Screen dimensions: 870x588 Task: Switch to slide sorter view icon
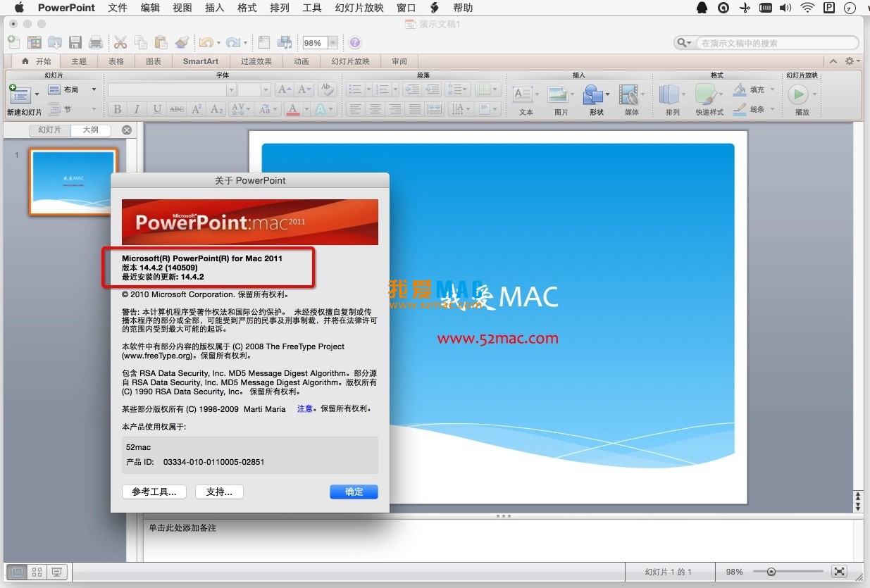(37, 572)
